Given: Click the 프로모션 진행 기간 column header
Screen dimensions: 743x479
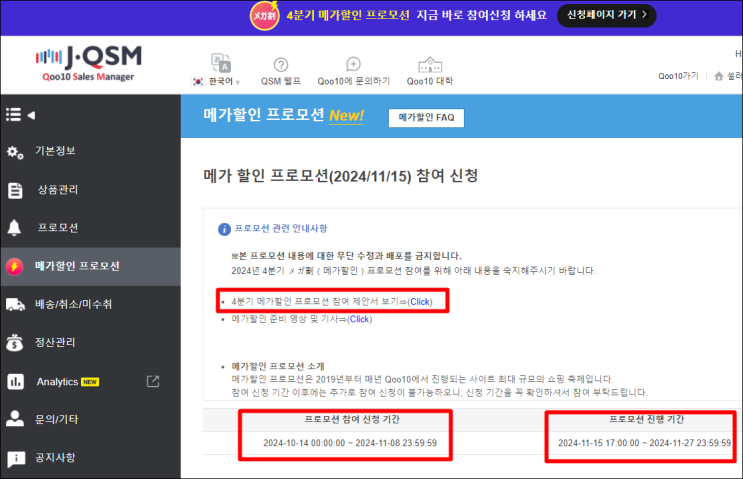Looking at the screenshot, I should (646, 419).
